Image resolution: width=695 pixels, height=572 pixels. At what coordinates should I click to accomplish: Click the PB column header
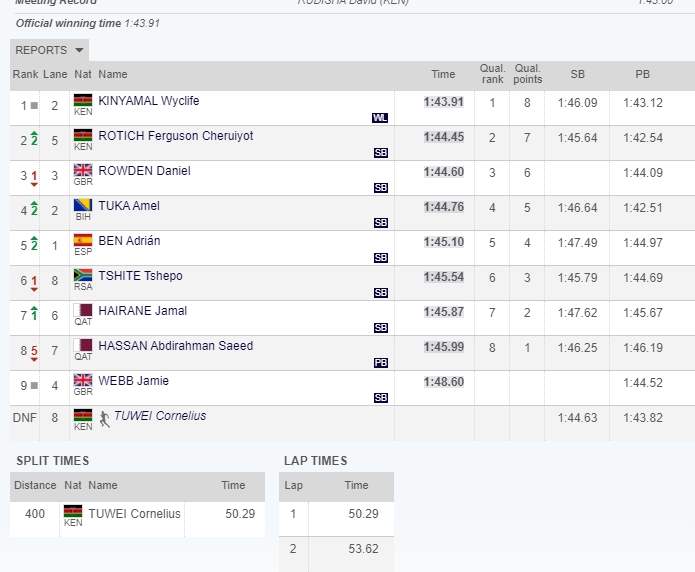(x=642, y=75)
